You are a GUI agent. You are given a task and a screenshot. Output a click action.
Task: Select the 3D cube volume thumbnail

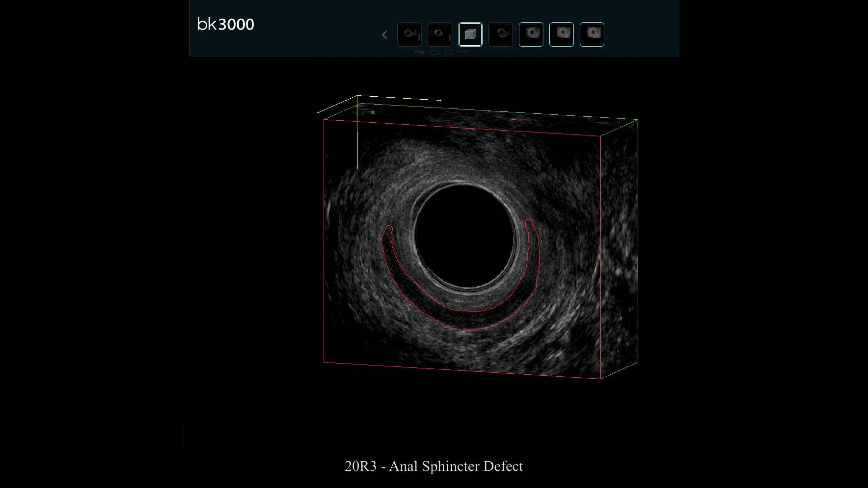[x=470, y=34]
